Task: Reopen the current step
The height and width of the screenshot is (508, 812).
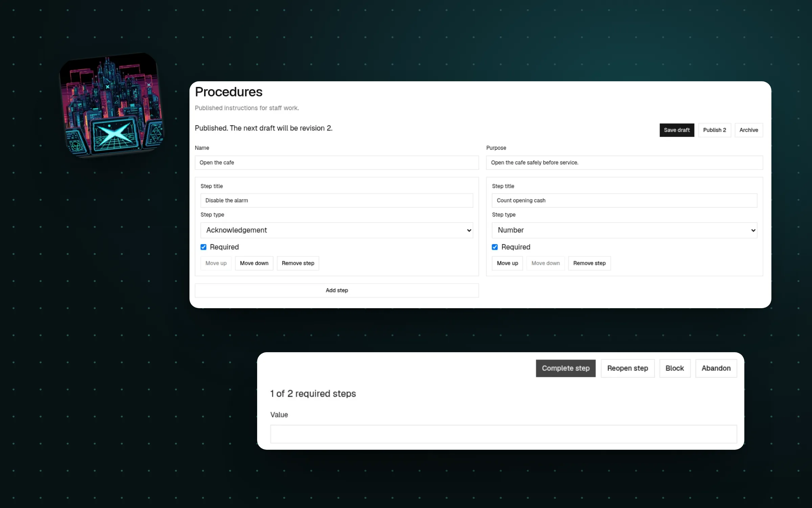Action: (628, 368)
